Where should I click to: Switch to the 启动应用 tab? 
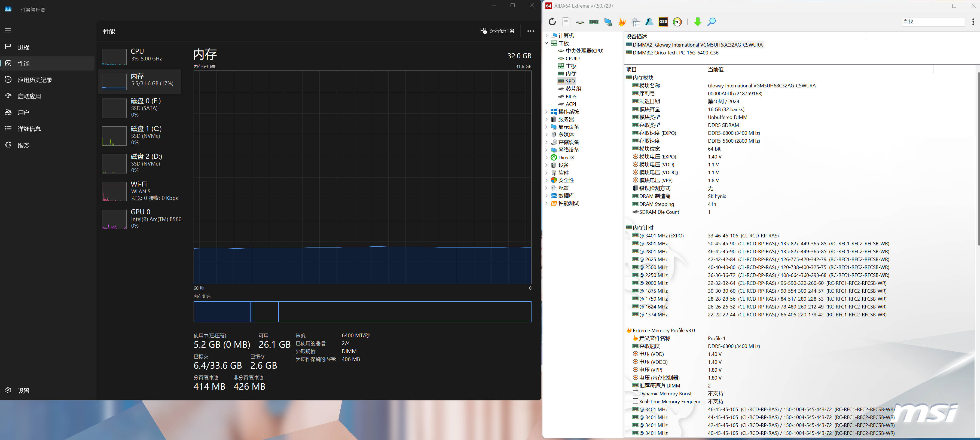point(29,96)
